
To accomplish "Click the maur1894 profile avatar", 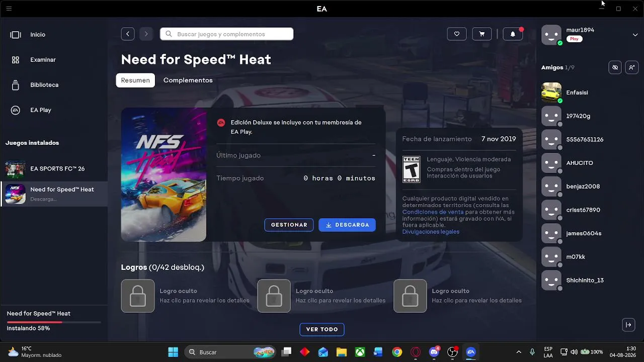I will [551, 35].
